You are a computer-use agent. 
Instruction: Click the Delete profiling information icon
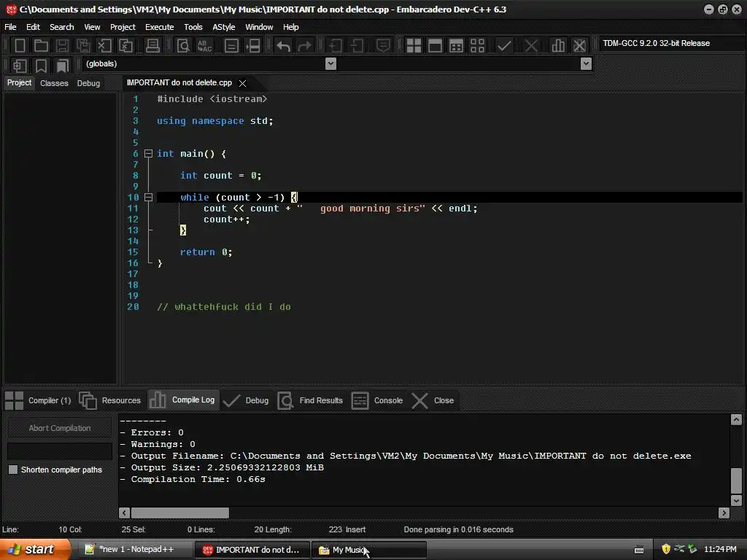(579, 46)
